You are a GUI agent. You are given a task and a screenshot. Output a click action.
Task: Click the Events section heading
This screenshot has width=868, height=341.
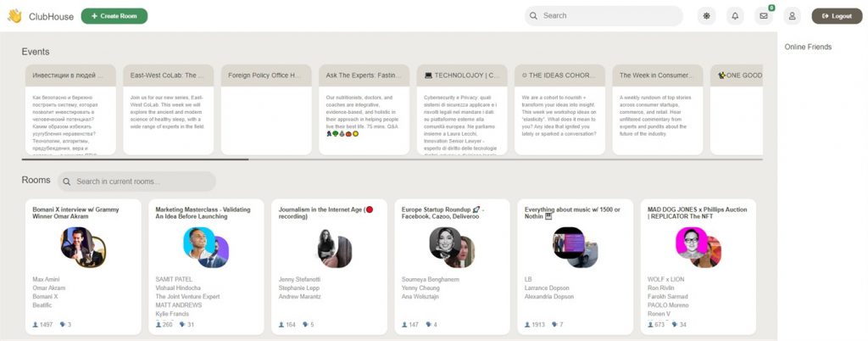click(36, 52)
